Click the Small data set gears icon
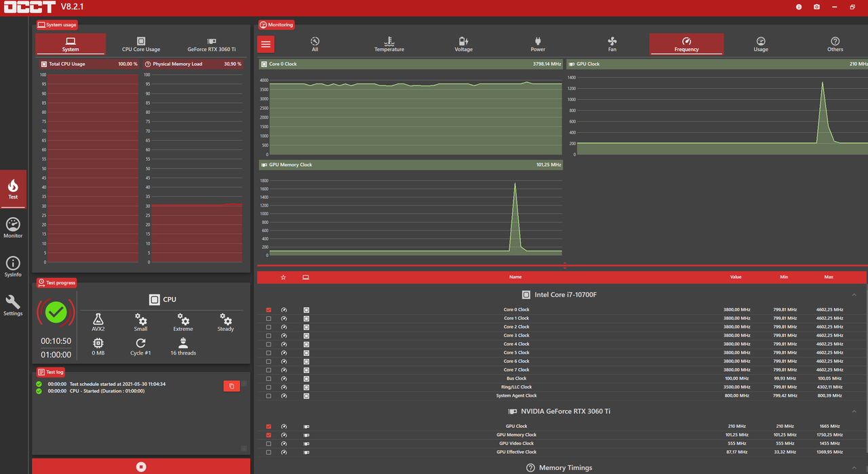Viewport: 868px width, 474px height. pos(140,319)
